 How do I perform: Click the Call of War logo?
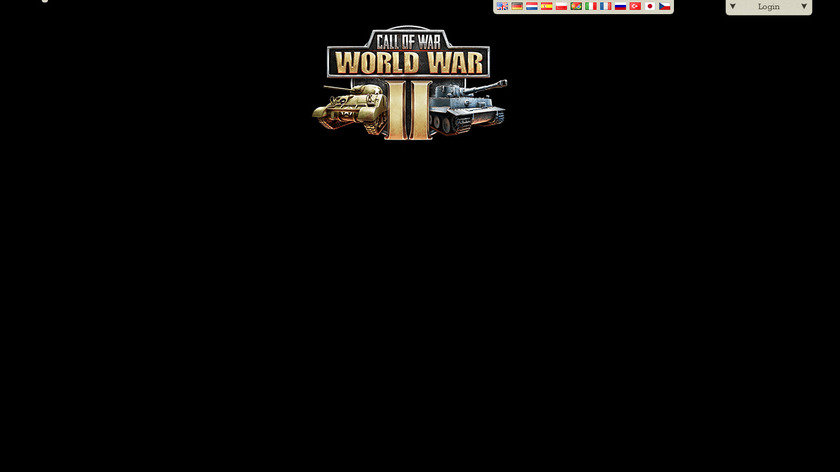409,83
